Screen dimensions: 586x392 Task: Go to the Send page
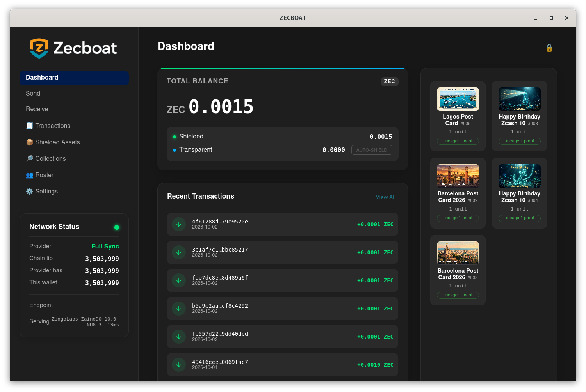click(74, 94)
